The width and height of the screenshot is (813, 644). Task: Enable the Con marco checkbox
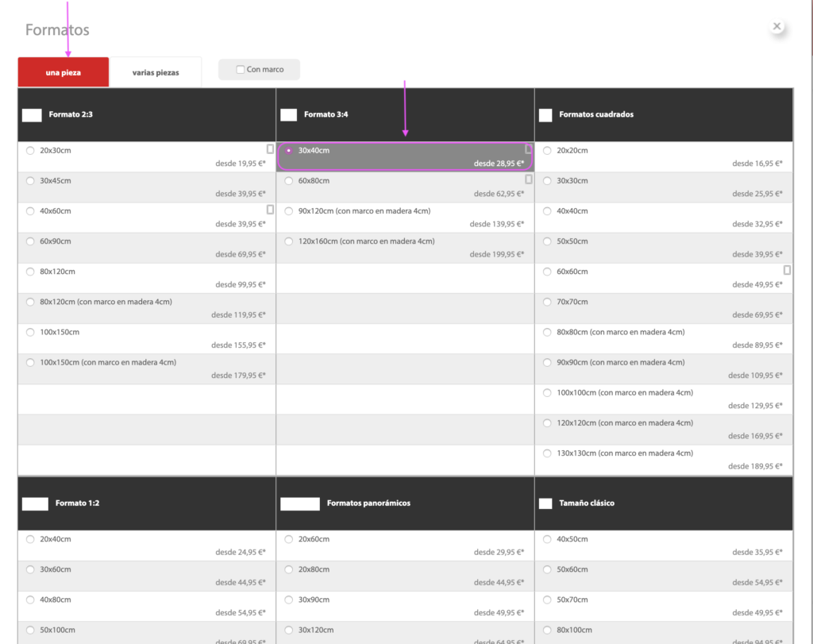[x=240, y=69]
